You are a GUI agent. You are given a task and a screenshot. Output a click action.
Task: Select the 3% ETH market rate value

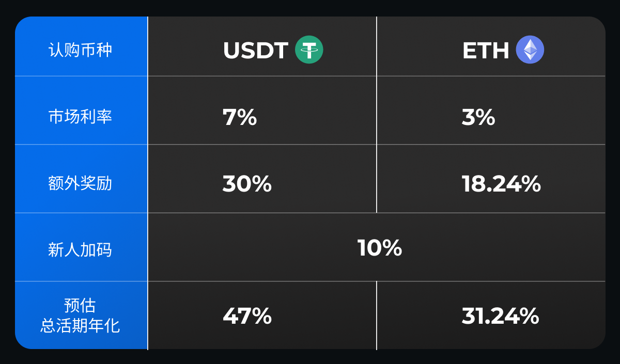point(478,117)
